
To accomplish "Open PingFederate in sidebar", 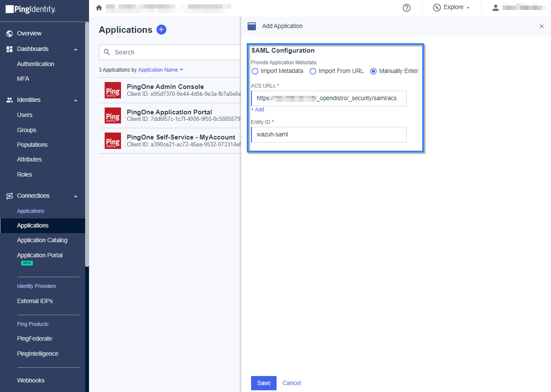I will pos(35,338).
